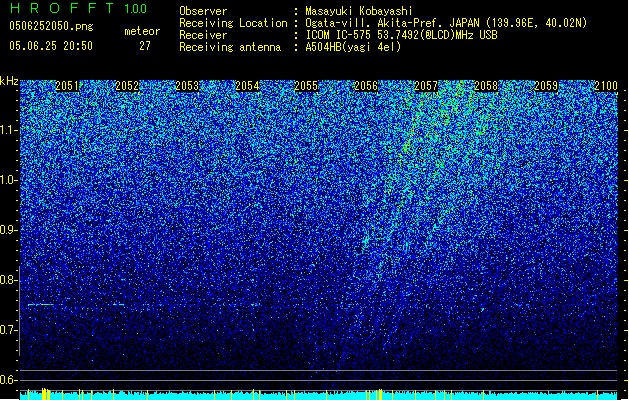Image resolution: width=629 pixels, height=400 pixels.
Task: Click the 0.9 kHz axis label
Action: tap(8, 230)
